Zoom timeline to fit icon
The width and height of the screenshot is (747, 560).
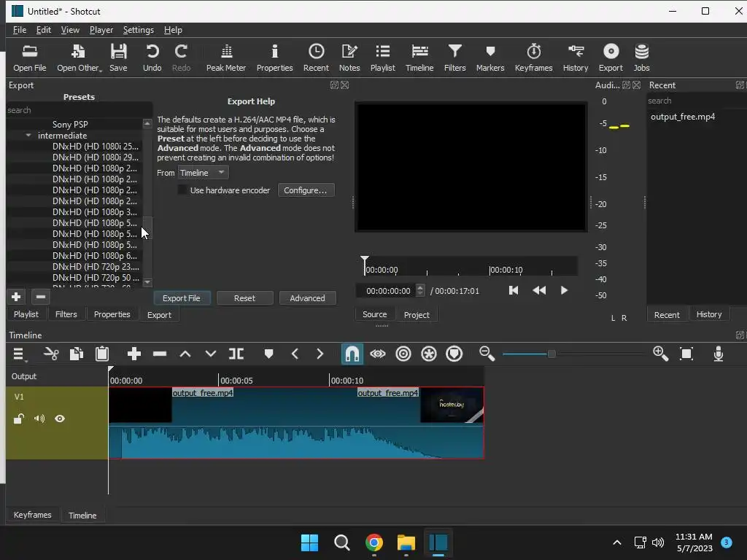point(686,354)
